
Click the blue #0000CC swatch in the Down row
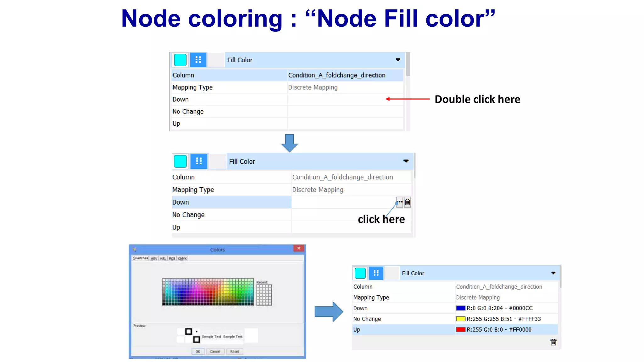[461, 308]
